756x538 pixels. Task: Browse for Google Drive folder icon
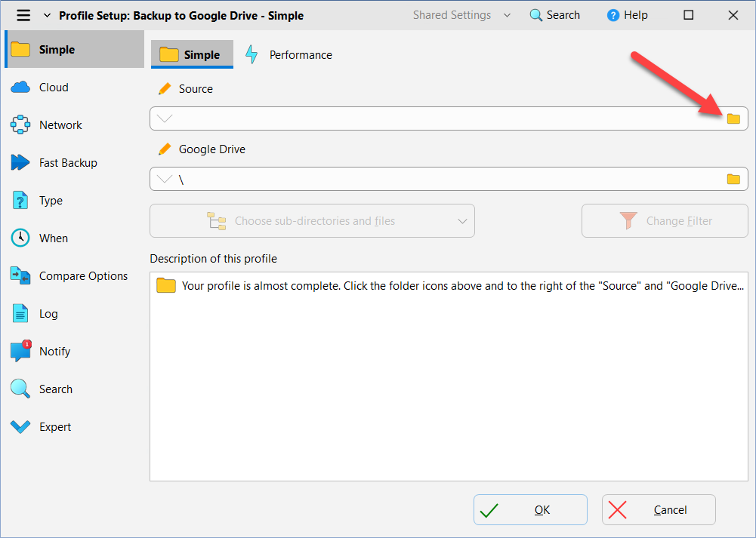point(733,179)
